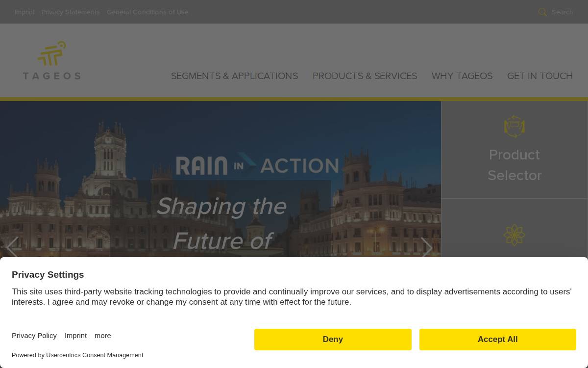The width and height of the screenshot is (588, 368).
Task: Click the yellow flower icon tile
Action: tap(514, 235)
